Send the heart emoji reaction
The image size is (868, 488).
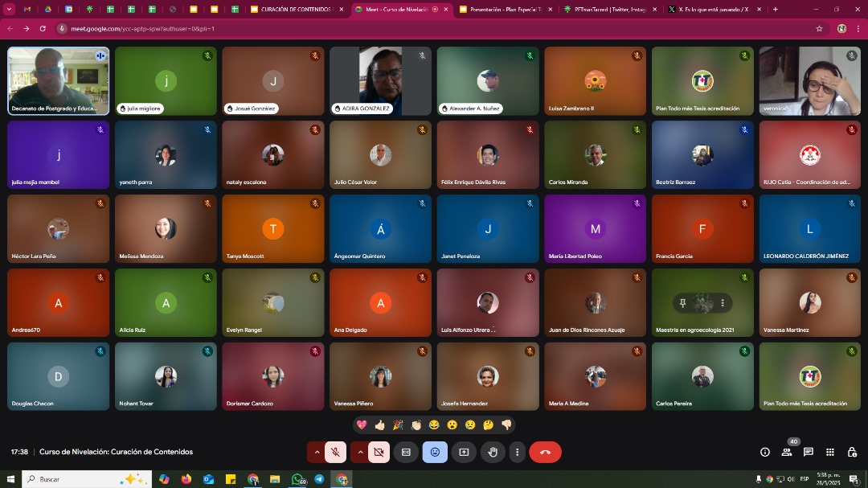pyautogui.click(x=362, y=424)
